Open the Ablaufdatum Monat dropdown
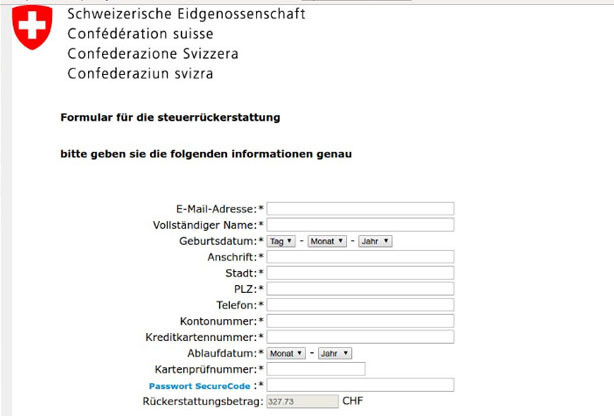The image size is (614, 416). coord(286,353)
